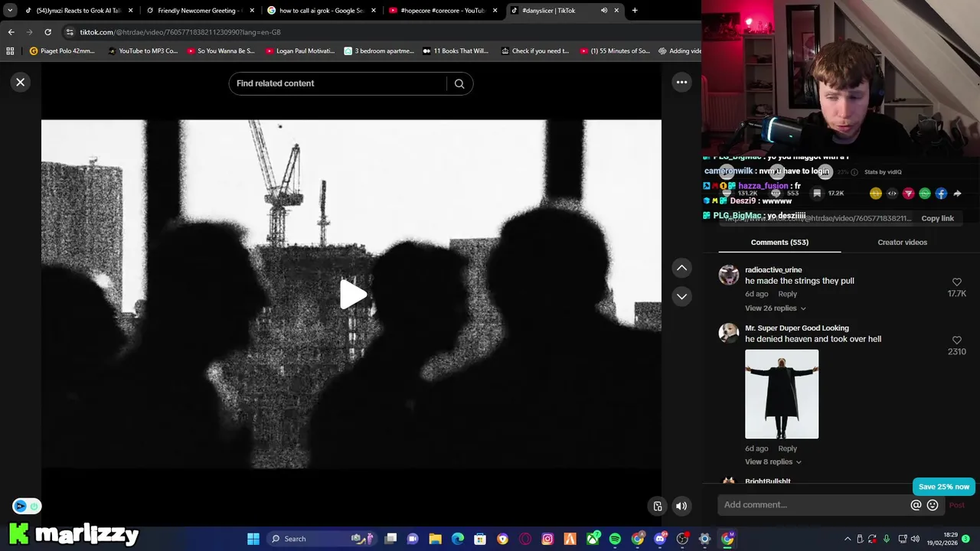
Task: Open Spotify from the taskbar
Action: (615, 539)
